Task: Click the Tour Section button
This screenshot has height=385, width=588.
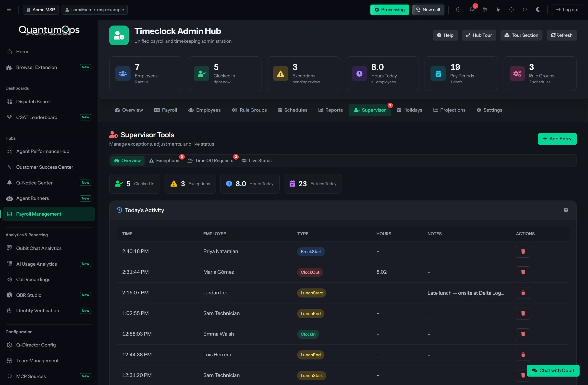Action: (521, 35)
